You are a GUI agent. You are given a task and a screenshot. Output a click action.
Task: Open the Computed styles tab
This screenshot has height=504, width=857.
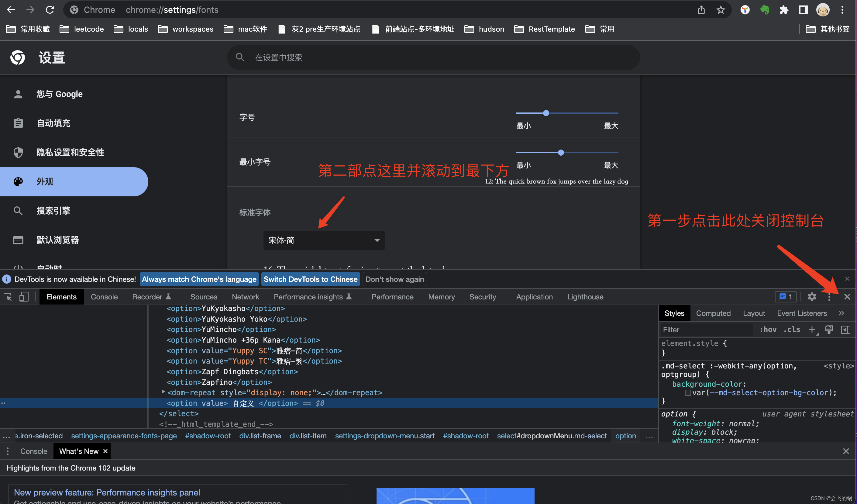(x=713, y=313)
